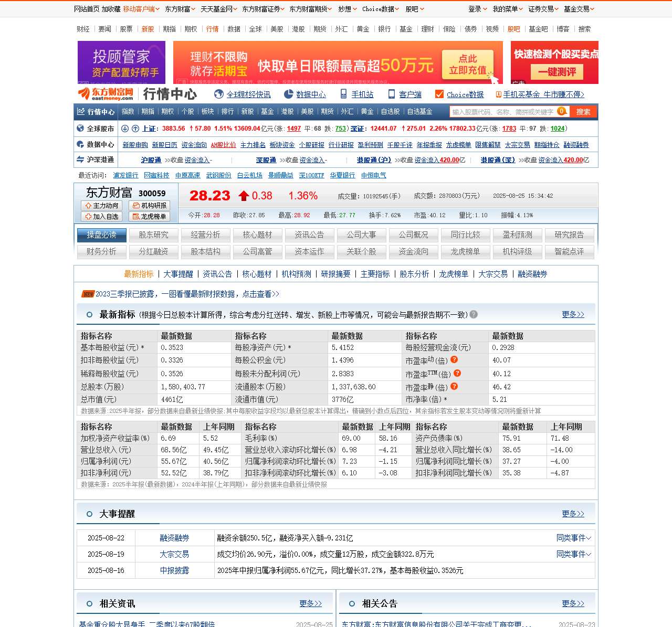Expand 同类事件 for the 大宗交易 row
The height and width of the screenshot is (627, 672).
pos(573,554)
